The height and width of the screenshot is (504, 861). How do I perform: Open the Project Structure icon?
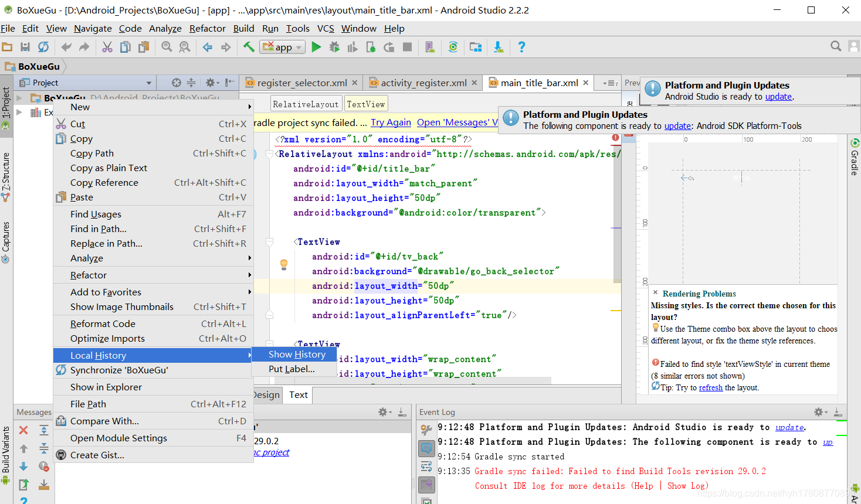(x=476, y=47)
